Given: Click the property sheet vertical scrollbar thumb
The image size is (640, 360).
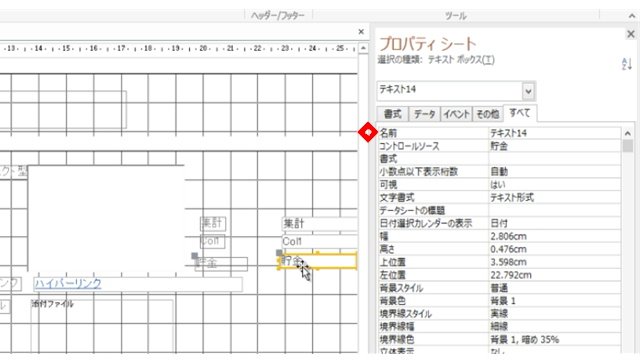Looking at the screenshot, I should pos(628,146).
